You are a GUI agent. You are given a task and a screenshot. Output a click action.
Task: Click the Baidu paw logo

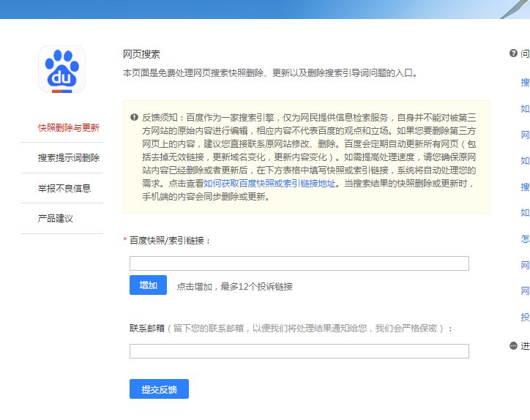pos(62,70)
